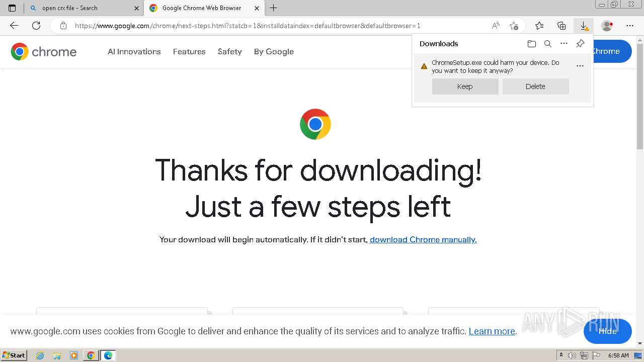Open File Explorer from taskbar

point(57,355)
